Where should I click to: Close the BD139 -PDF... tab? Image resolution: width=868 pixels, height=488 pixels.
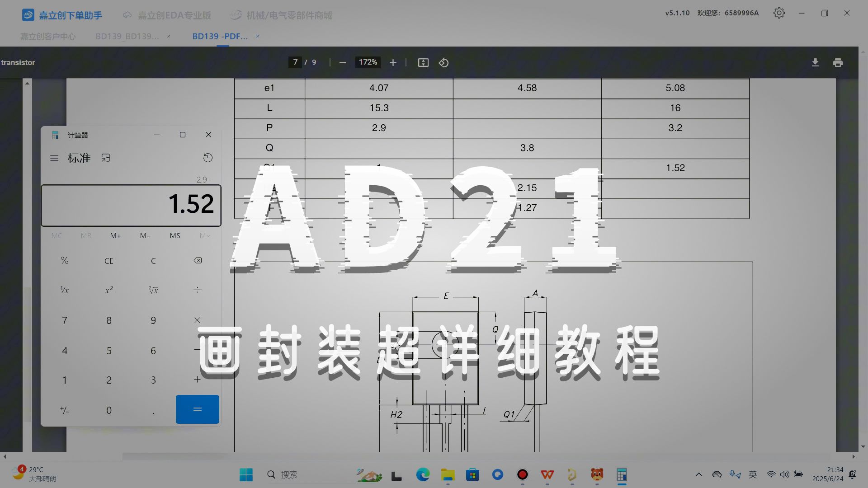coord(258,36)
